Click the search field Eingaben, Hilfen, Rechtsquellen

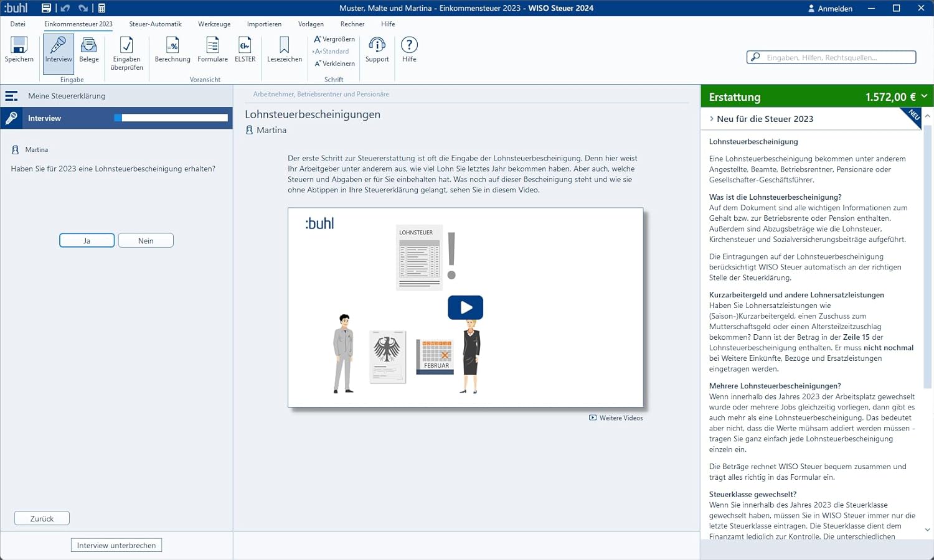click(x=831, y=57)
